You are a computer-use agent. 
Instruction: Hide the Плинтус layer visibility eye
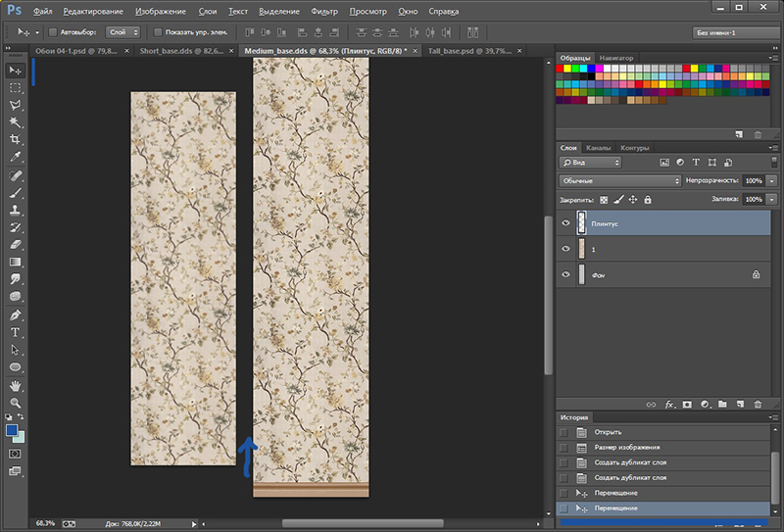point(565,223)
